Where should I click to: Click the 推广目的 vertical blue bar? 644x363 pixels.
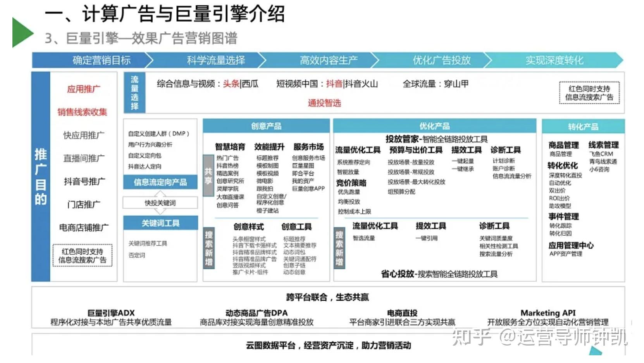(41, 176)
